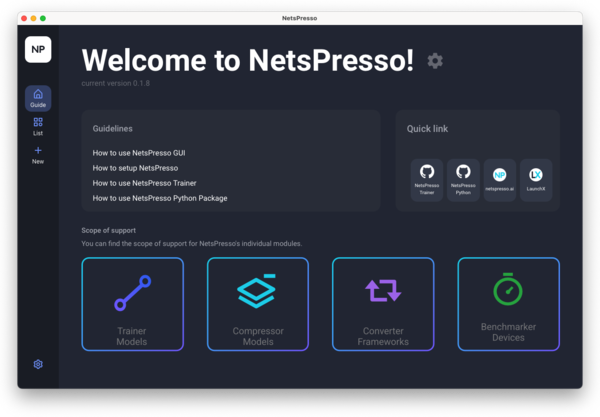Switch to the List view in the sidebar
The width and height of the screenshot is (600, 417).
pos(38,126)
